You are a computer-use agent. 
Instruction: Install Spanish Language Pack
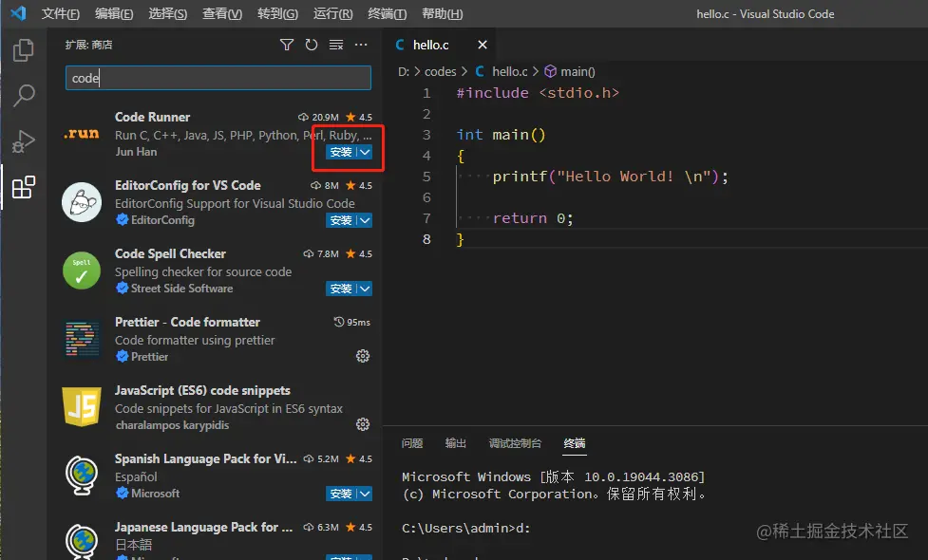[x=341, y=494]
